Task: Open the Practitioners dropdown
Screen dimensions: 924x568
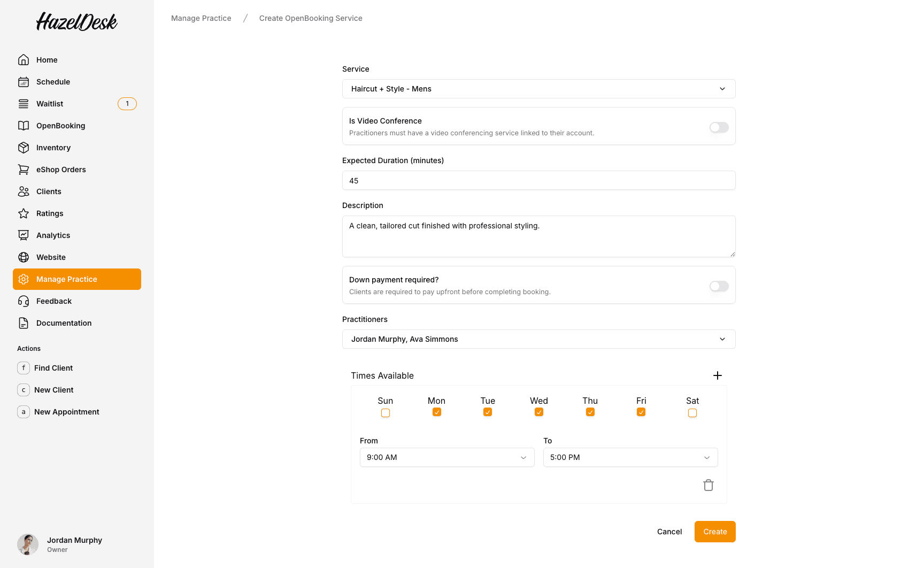Action: click(x=538, y=339)
